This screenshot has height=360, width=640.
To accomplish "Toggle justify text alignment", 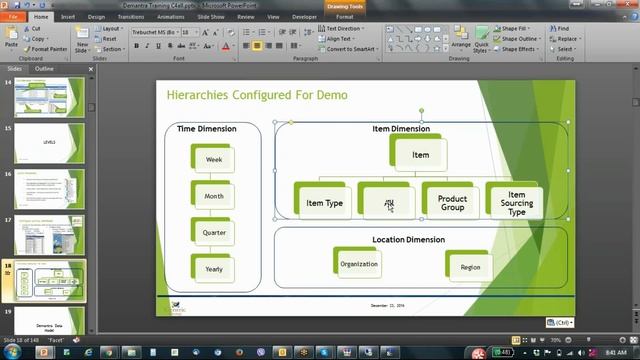I will 279,46.
